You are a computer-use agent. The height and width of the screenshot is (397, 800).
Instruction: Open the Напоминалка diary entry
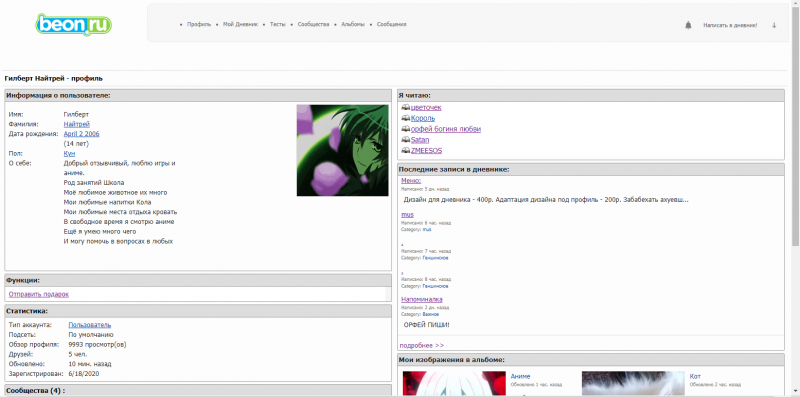click(422, 299)
